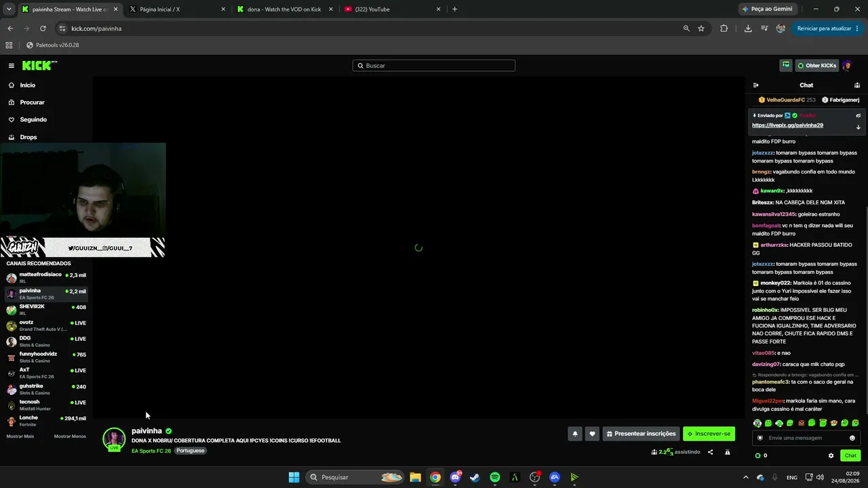Expand list with Mostrar Mais
This screenshot has width=868, height=488.
tap(20, 436)
